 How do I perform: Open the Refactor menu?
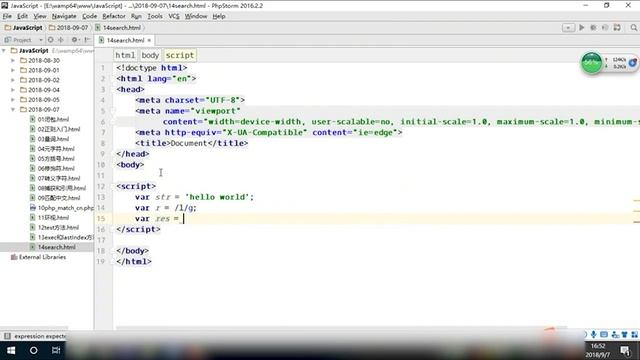[113, 16]
